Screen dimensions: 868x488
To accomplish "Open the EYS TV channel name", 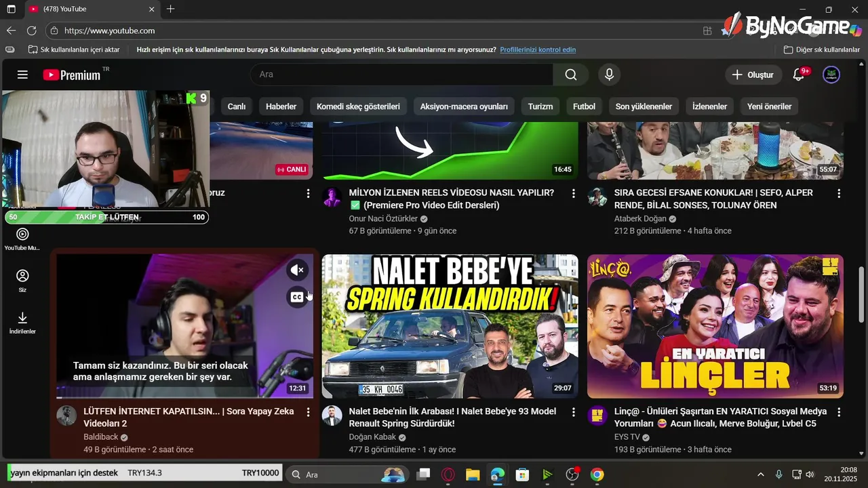I will 627,437.
